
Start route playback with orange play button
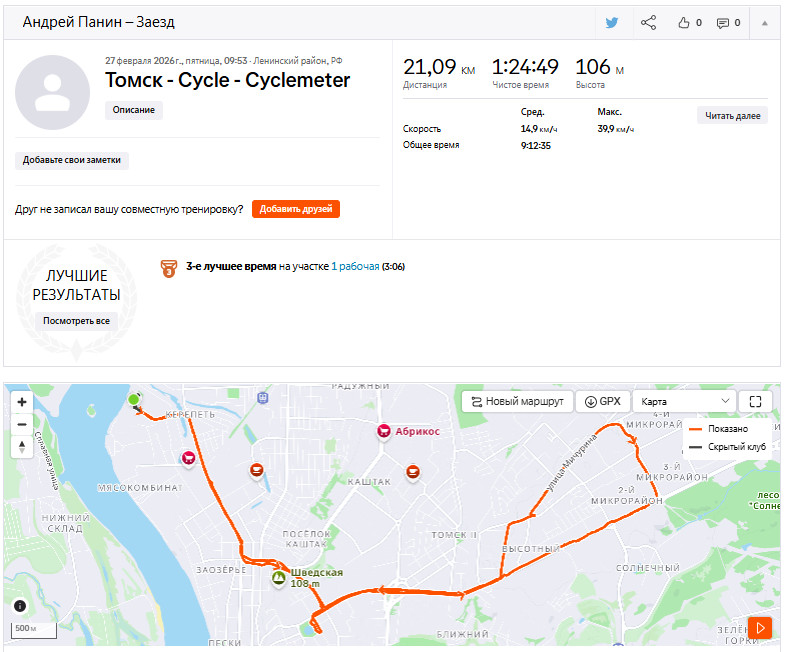pos(760,628)
